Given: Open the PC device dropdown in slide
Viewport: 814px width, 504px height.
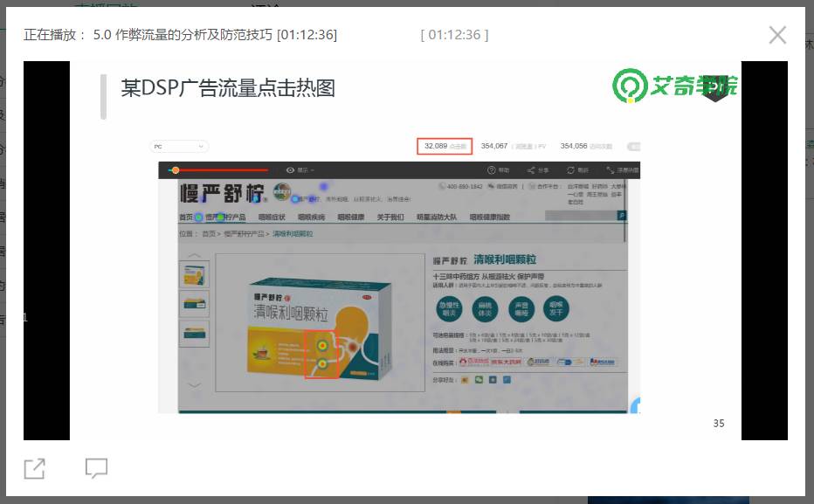Looking at the screenshot, I should point(179,147).
